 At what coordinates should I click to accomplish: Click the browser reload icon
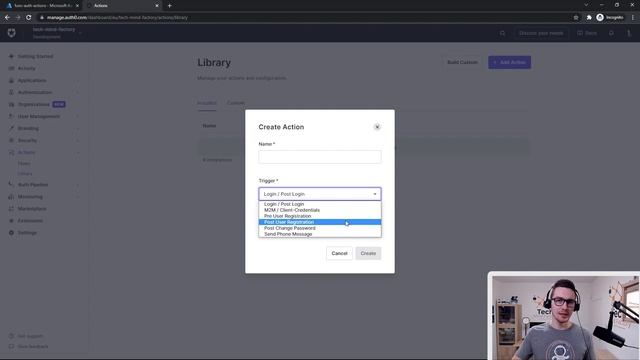(29, 18)
